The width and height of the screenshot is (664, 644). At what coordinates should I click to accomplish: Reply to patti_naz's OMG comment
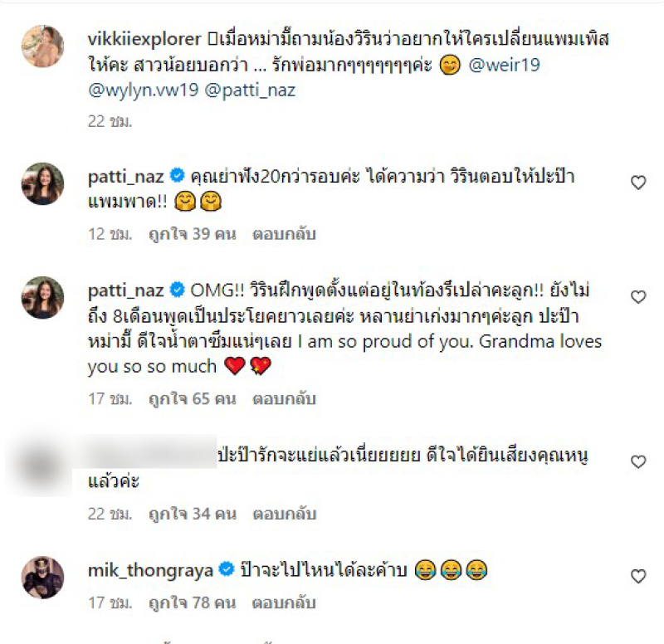point(284,399)
